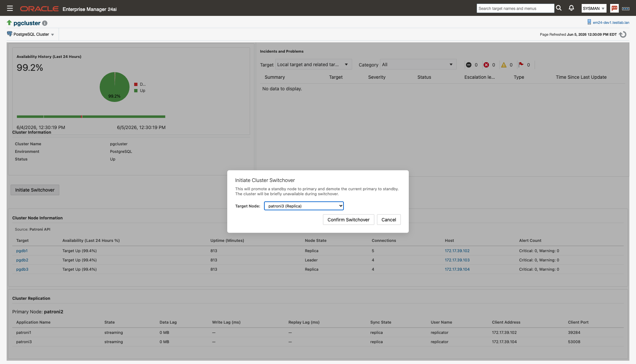Open the accessibility options icon in header

626,9
